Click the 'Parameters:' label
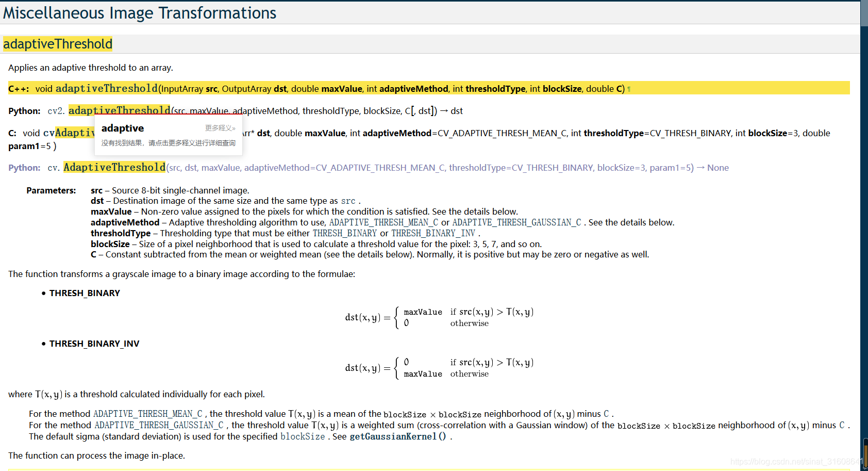 (51, 190)
